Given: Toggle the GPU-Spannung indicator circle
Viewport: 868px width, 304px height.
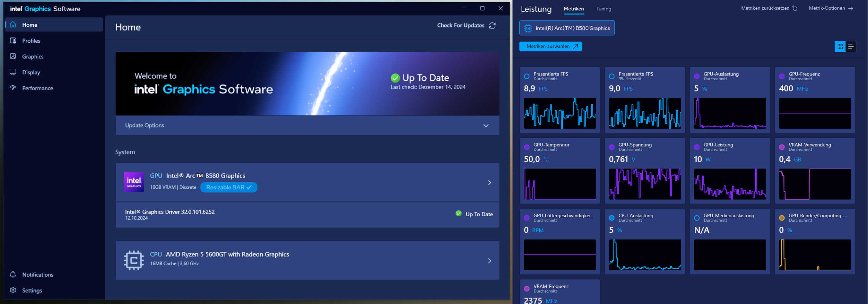Looking at the screenshot, I should [612, 147].
